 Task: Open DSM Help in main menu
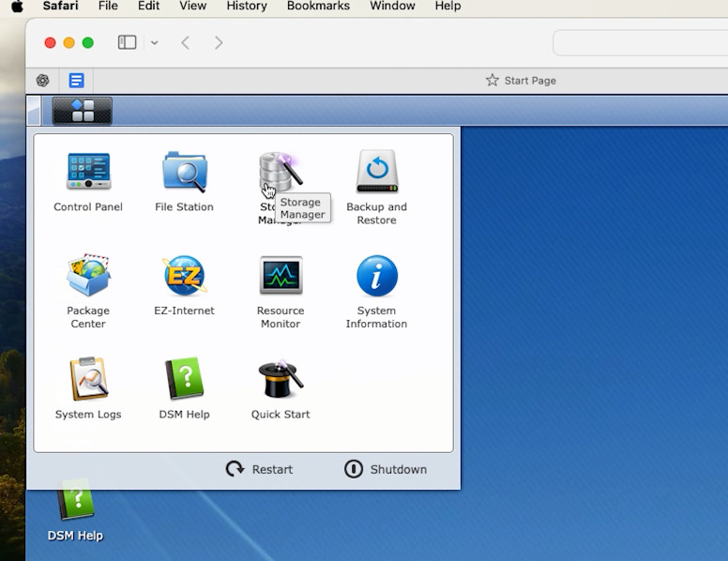pyautogui.click(x=184, y=388)
